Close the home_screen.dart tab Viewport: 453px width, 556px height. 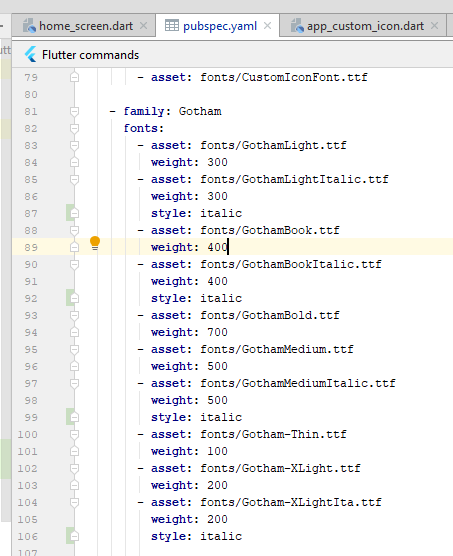[143, 26]
